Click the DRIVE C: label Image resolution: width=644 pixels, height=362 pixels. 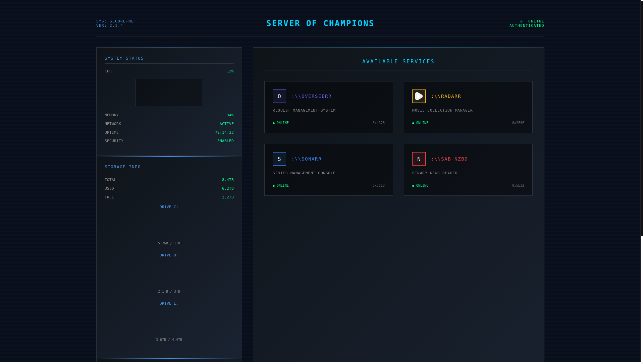(169, 207)
